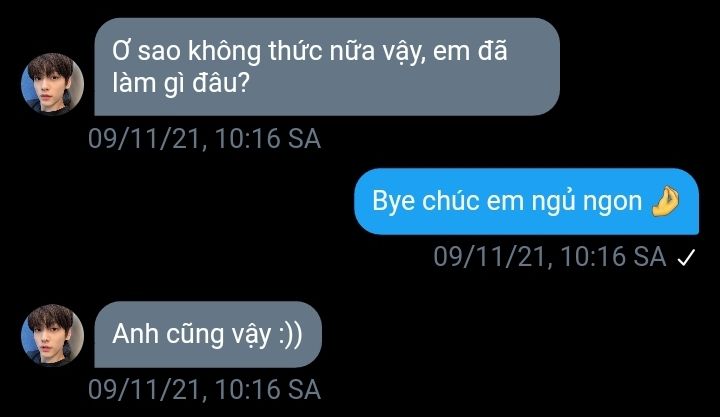Click the sent checkmark indicator
This screenshot has height=417, width=720.
pos(686,257)
